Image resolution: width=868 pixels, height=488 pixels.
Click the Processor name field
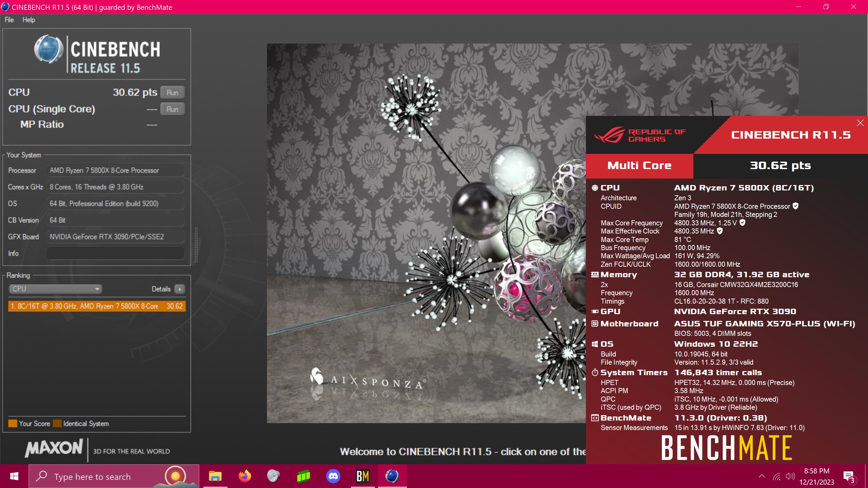click(116, 170)
